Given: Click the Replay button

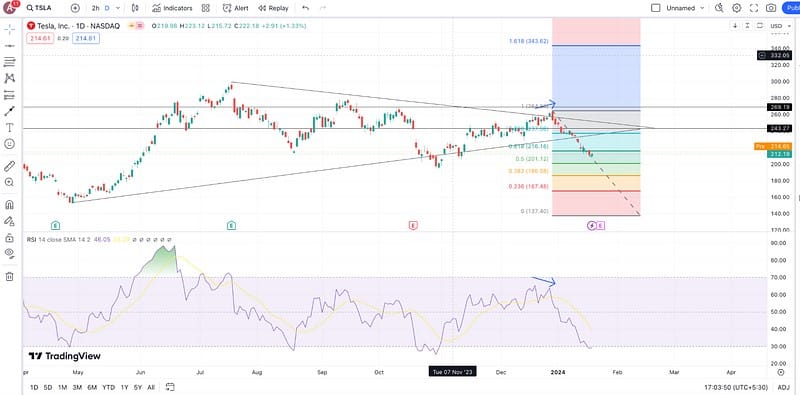Looking at the screenshot, I should pyautogui.click(x=273, y=8).
